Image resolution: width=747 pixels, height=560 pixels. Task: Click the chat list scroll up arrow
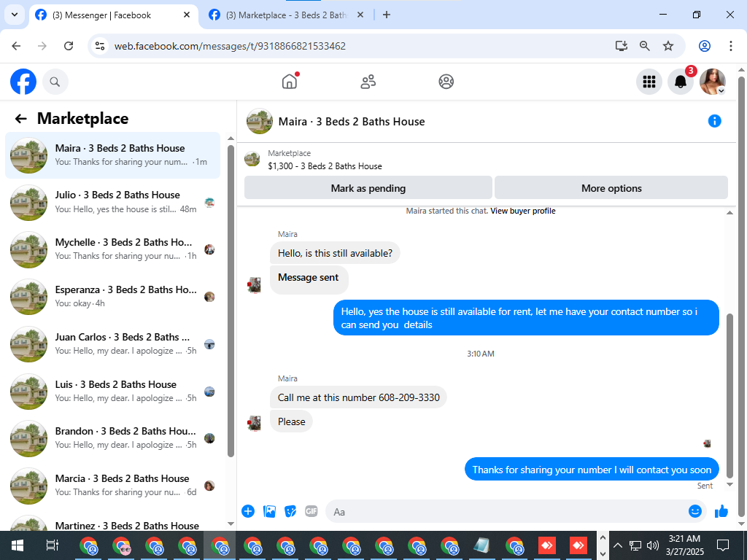(x=231, y=139)
